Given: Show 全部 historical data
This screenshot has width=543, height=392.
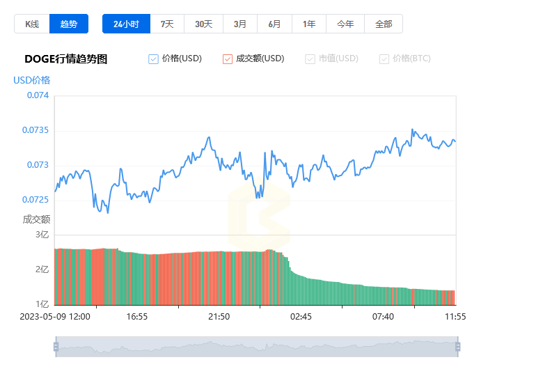Looking at the screenshot, I should 384,24.
